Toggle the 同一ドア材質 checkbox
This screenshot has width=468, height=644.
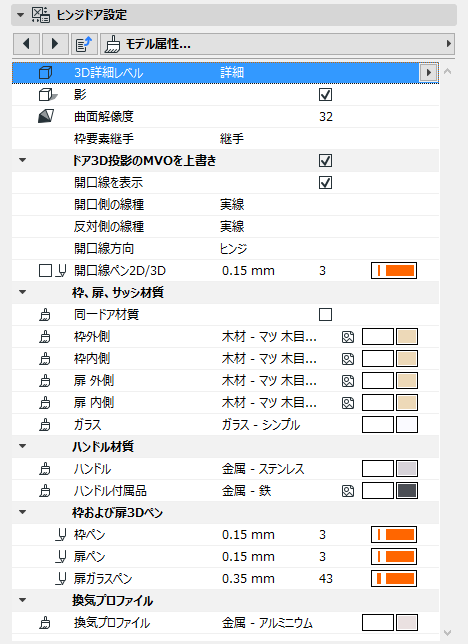coord(325,315)
